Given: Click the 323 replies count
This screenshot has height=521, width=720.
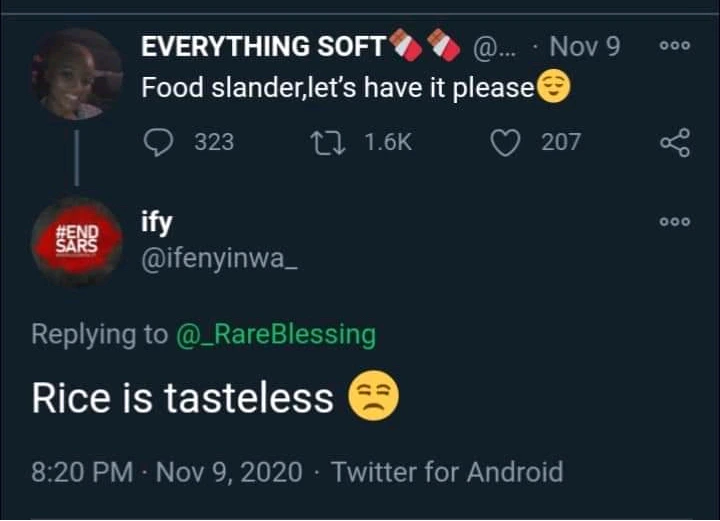Looking at the screenshot, I should [213, 143].
